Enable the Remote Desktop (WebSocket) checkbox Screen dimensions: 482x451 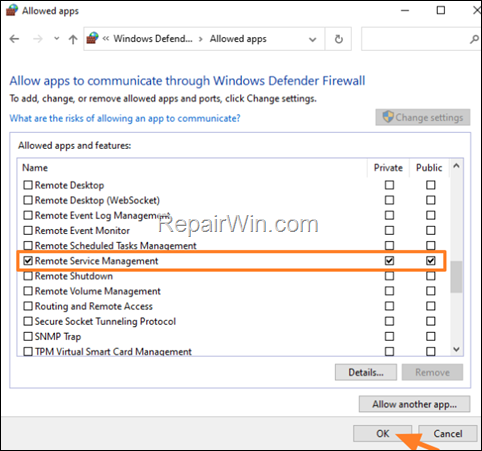pyautogui.click(x=28, y=200)
